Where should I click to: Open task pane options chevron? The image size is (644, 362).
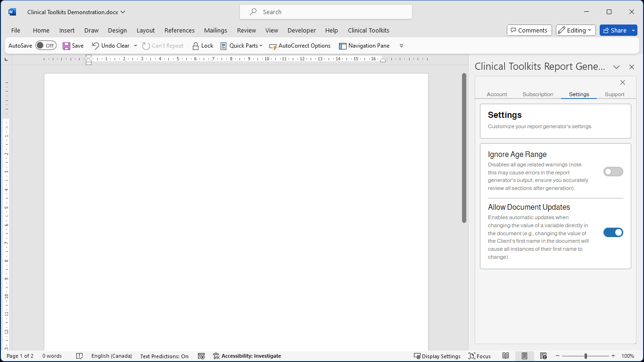point(616,67)
